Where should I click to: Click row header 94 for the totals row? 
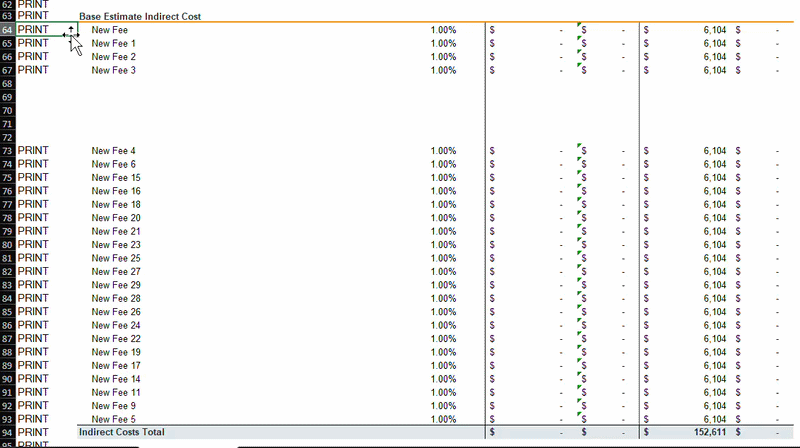point(8,432)
